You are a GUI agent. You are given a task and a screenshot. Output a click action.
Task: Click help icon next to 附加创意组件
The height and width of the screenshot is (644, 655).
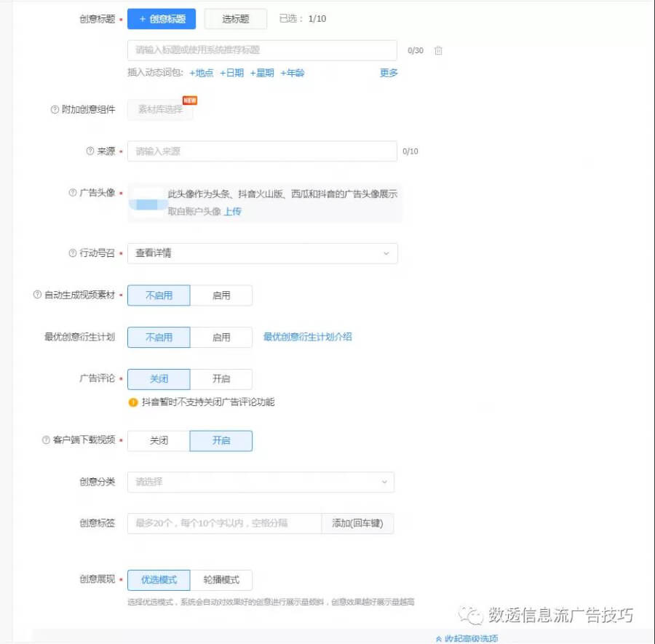55,110
